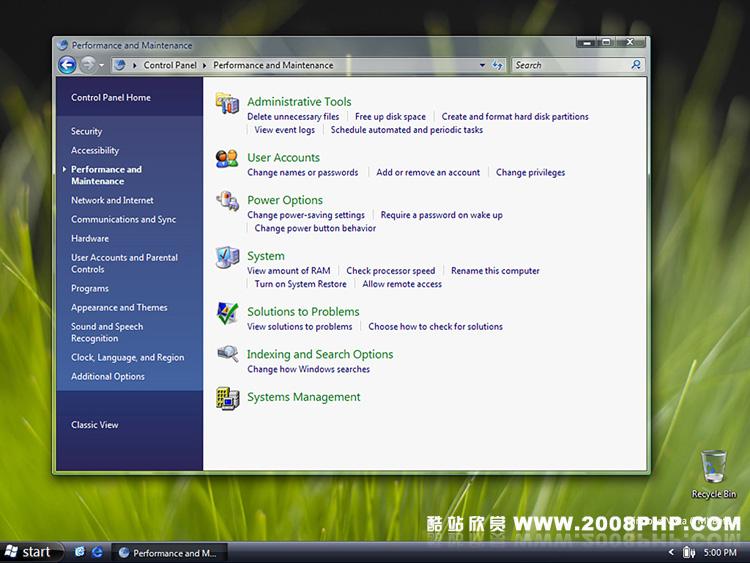Switch to Classic View
The width and height of the screenshot is (750, 563).
[95, 425]
